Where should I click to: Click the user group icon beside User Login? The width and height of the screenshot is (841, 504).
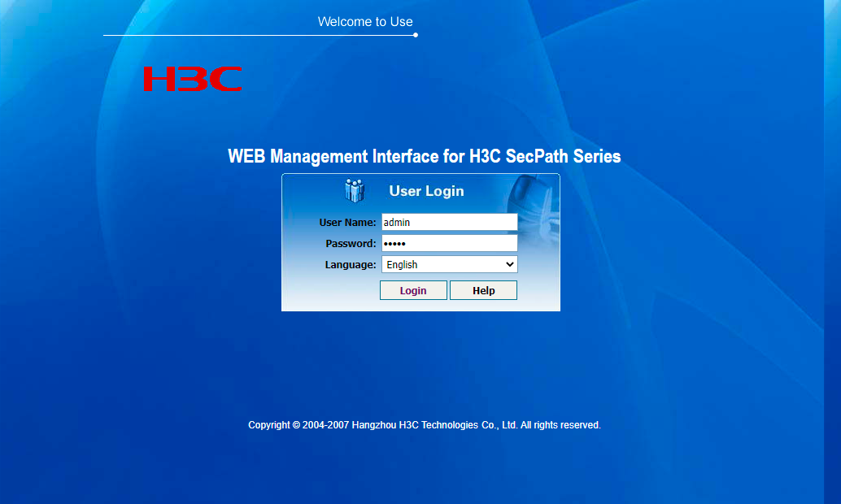[355, 190]
